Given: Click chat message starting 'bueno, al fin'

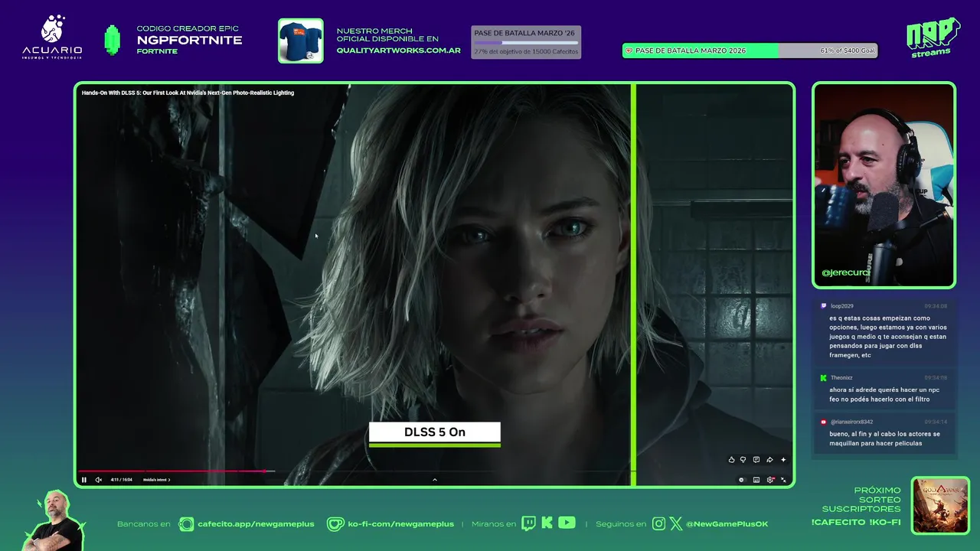Looking at the screenshot, I should (885, 439).
